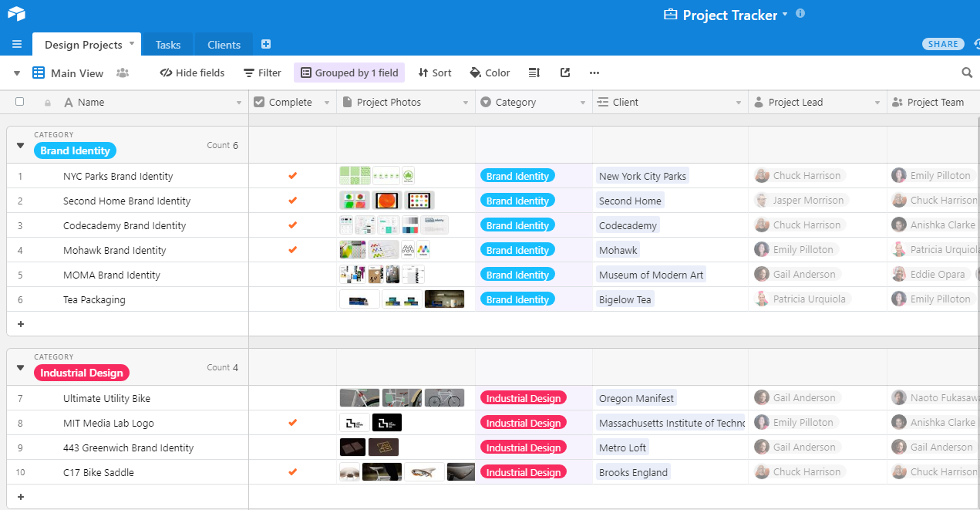Click Gail Anderson avatar in MOMA row
Image resolution: width=980 pixels, height=510 pixels.
pyautogui.click(x=761, y=275)
